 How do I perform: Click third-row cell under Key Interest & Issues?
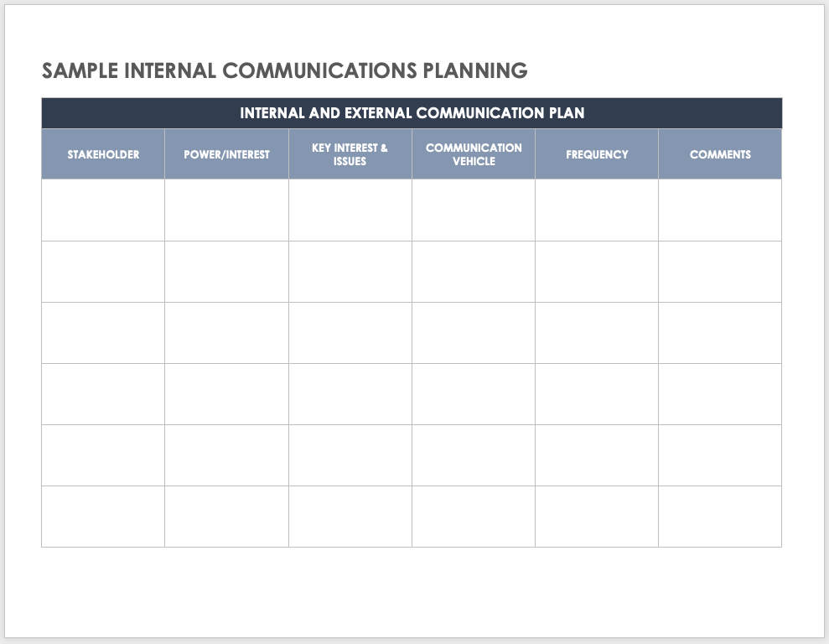(x=350, y=333)
